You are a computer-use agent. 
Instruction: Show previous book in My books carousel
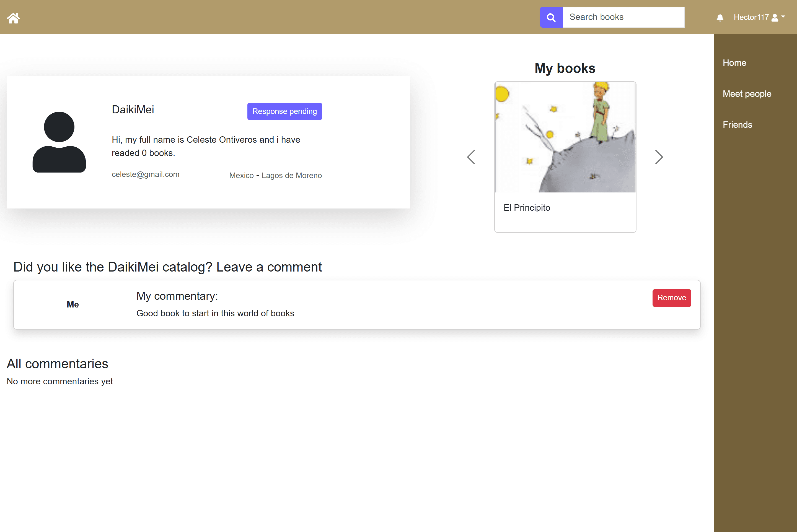[471, 157]
